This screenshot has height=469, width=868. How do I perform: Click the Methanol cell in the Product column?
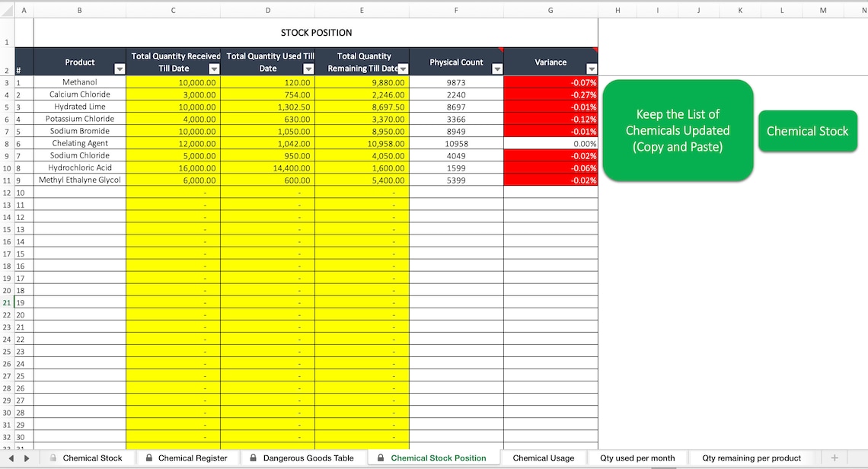pyautogui.click(x=79, y=81)
